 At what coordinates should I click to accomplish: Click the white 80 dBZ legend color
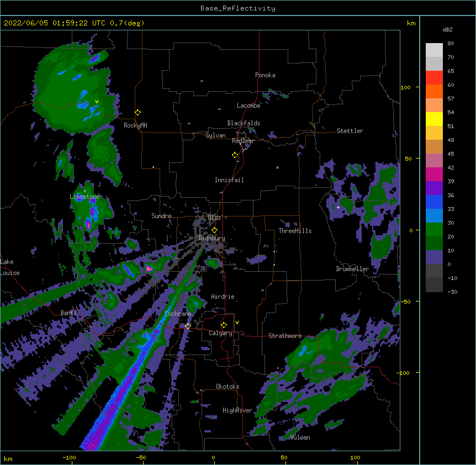[x=434, y=50]
